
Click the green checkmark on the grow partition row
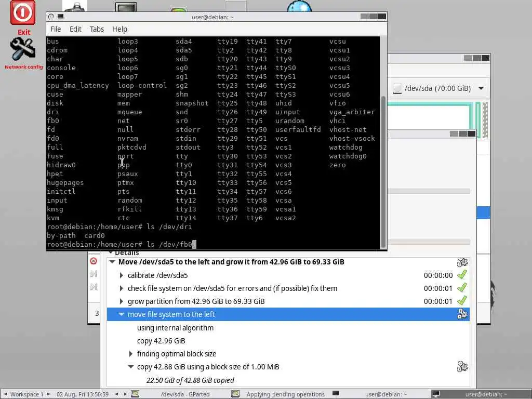462,301
